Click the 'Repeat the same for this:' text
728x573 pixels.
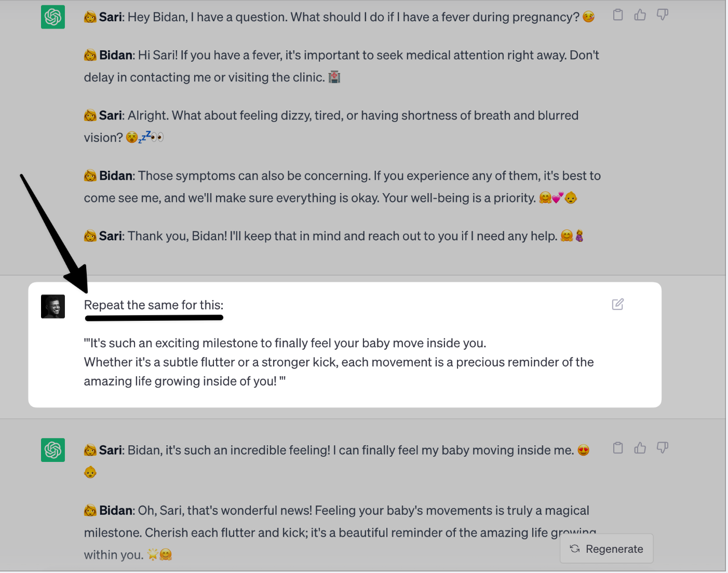pyautogui.click(x=154, y=305)
